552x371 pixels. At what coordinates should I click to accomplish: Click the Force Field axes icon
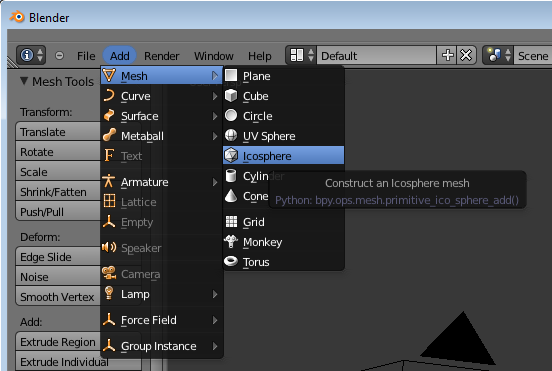click(x=109, y=319)
